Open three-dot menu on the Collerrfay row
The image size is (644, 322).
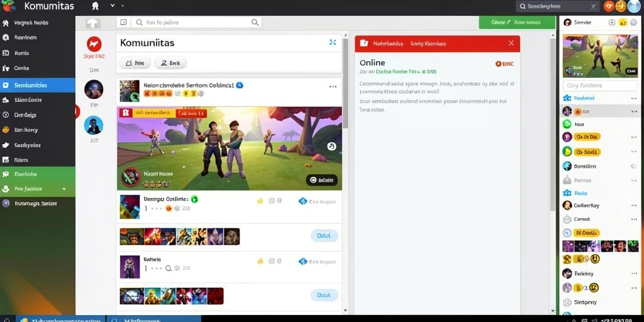tap(634, 206)
